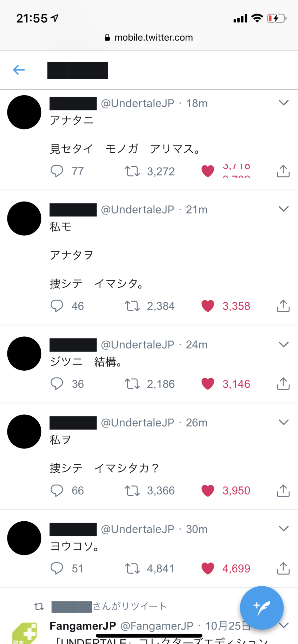This screenshot has height=644, width=298.
Task: Share the 21m tweet
Action: tap(283, 306)
